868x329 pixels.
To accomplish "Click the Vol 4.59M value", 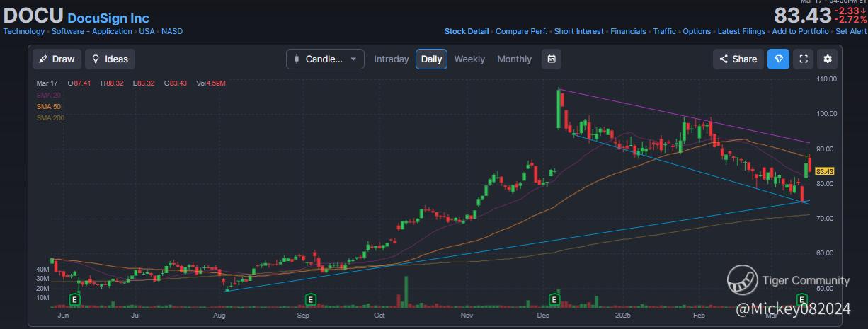I will (x=211, y=83).
